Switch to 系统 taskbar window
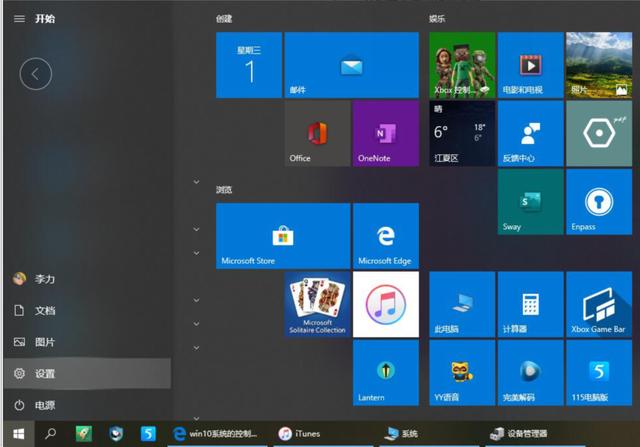The width and height of the screenshot is (640, 447). pos(429,434)
